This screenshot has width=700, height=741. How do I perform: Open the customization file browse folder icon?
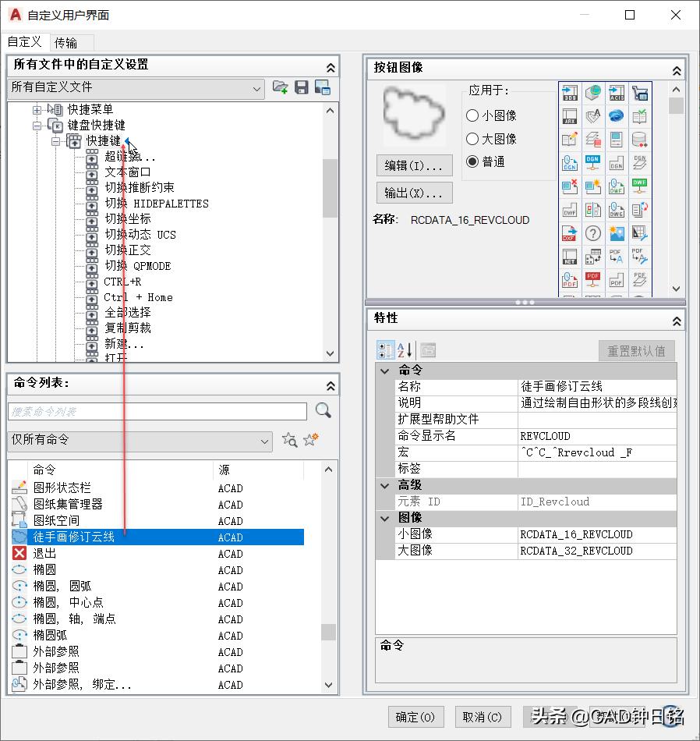point(281,87)
